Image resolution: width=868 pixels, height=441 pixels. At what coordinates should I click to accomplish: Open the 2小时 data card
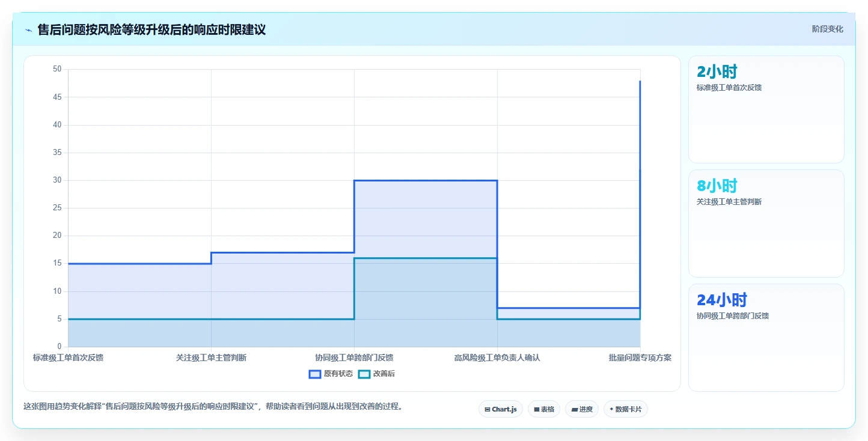[x=766, y=109]
